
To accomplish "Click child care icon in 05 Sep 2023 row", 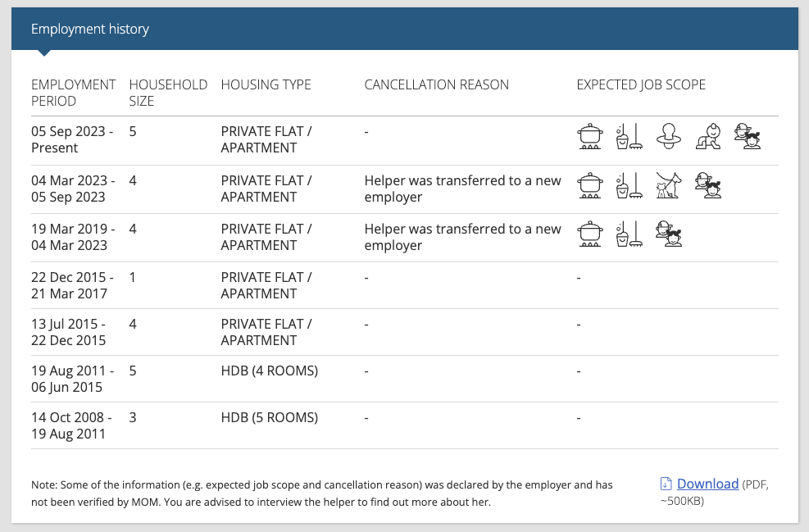I will 748,136.
